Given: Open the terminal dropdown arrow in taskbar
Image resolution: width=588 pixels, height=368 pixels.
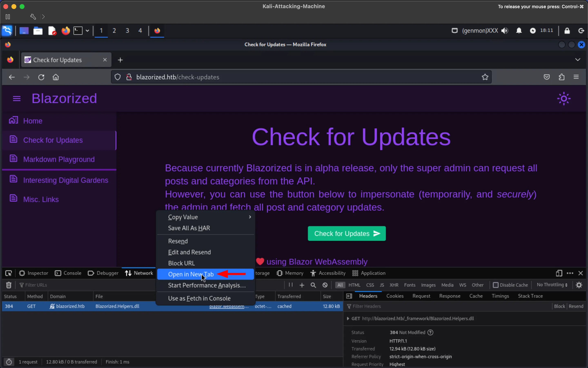Looking at the screenshot, I should pyautogui.click(x=87, y=31).
